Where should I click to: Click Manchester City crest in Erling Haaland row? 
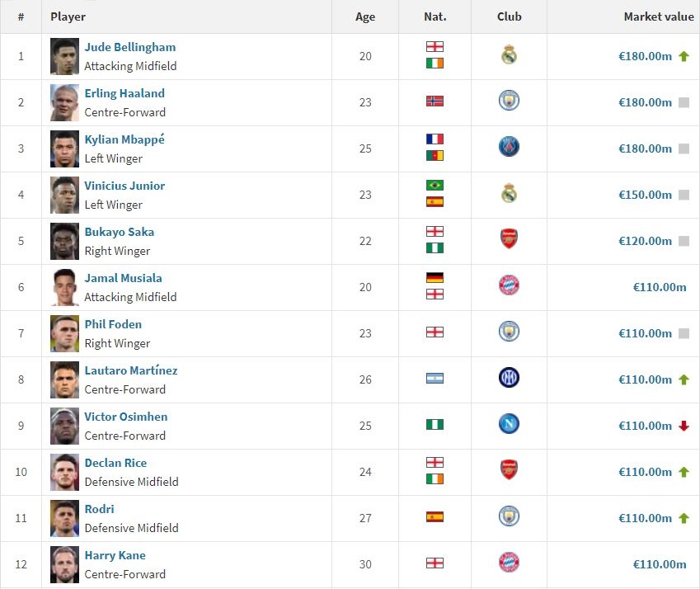coord(509,101)
